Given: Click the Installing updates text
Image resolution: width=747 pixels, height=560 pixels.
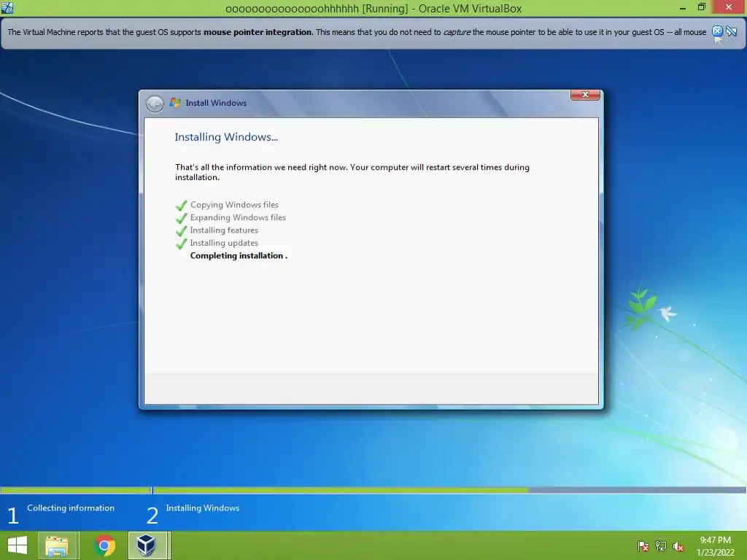Looking at the screenshot, I should click(x=224, y=243).
